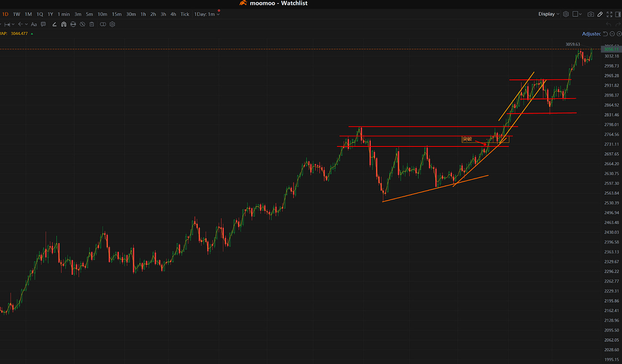622x364 pixels.
Task: Click the linked circles icon
Action: 103,24
